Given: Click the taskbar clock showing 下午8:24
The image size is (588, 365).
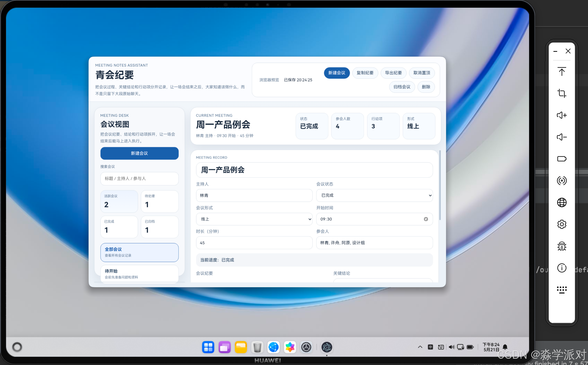Looking at the screenshot, I should [491, 347].
